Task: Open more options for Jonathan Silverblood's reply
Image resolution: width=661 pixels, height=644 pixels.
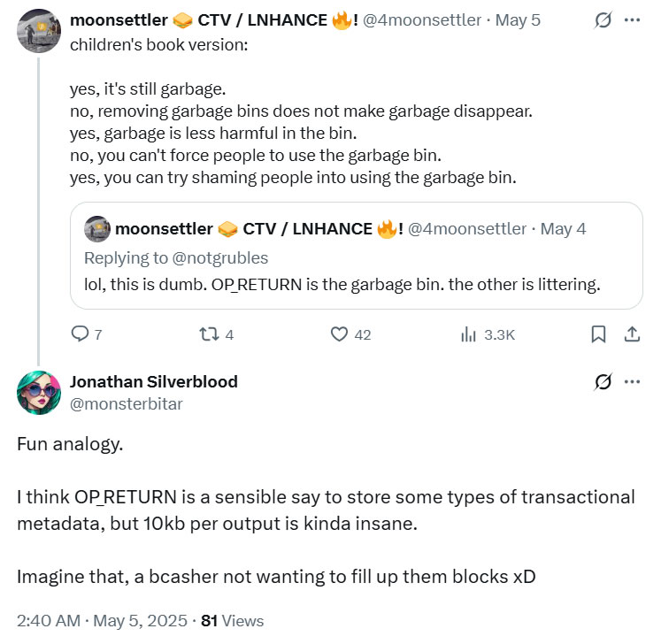Action: tap(632, 382)
